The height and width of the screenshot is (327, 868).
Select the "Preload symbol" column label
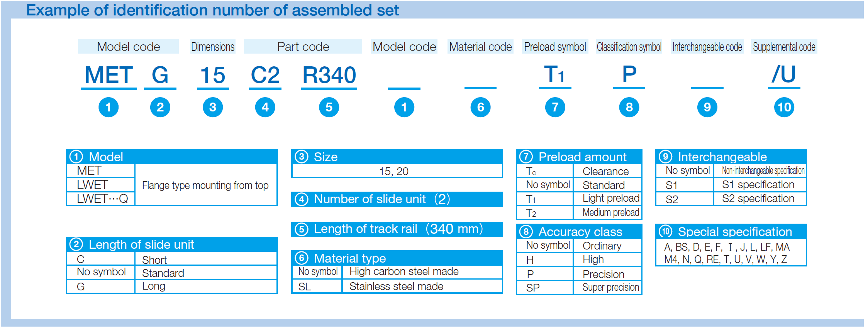click(x=555, y=47)
